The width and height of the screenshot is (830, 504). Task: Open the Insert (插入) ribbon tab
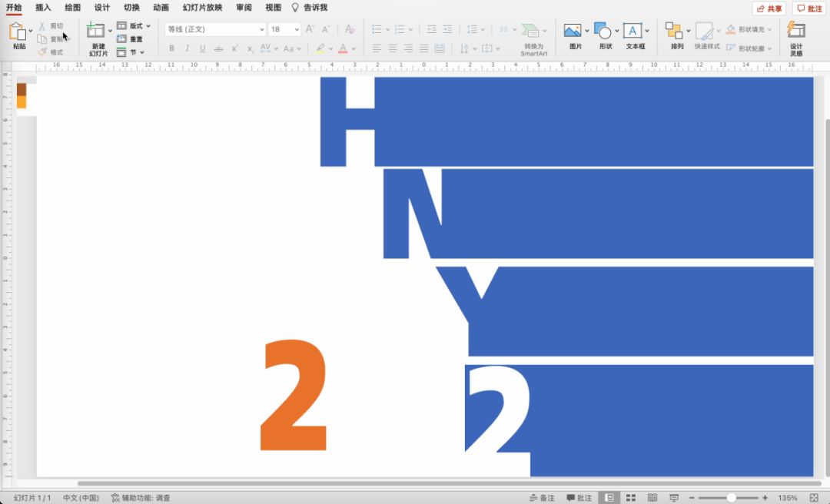(43, 8)
